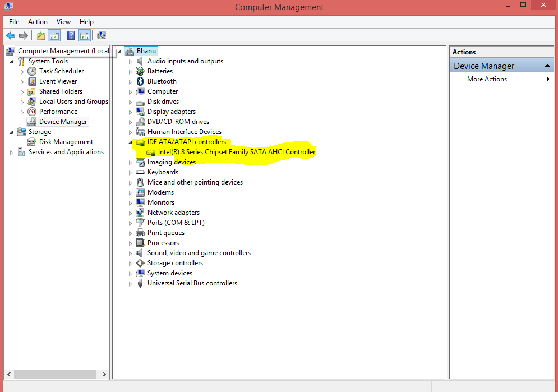Select the Computer device category

[163, 91]
